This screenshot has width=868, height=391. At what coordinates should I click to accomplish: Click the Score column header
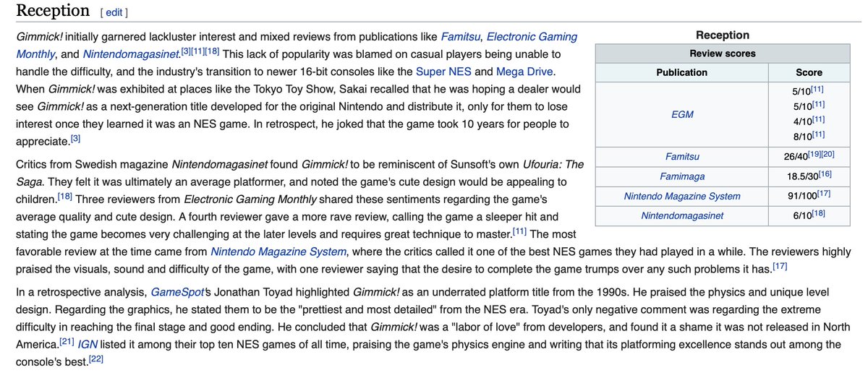point(809,72)
